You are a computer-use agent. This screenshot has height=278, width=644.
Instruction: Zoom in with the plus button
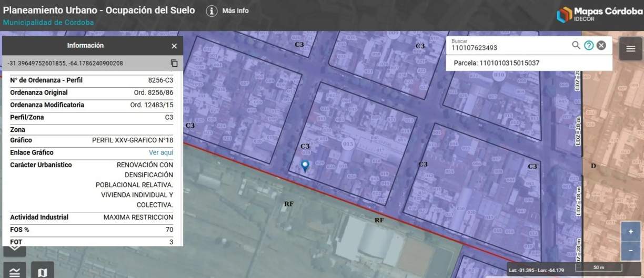point(630,232)
